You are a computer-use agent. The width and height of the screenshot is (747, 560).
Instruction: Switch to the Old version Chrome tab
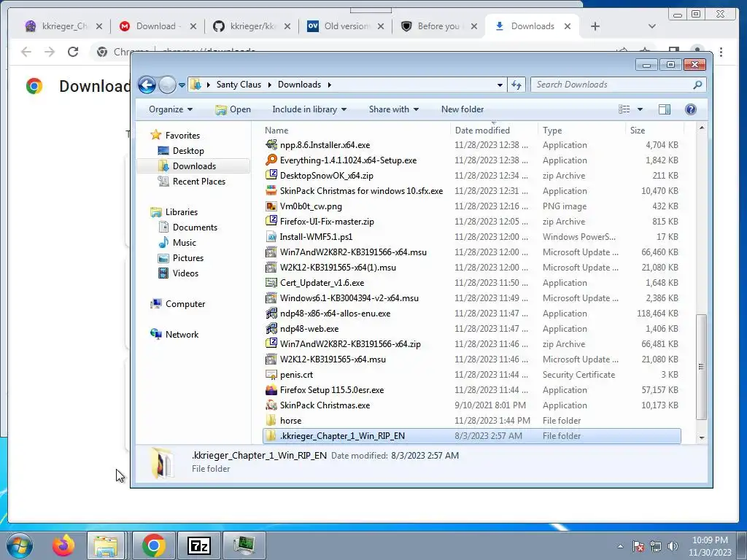(347, 26)
